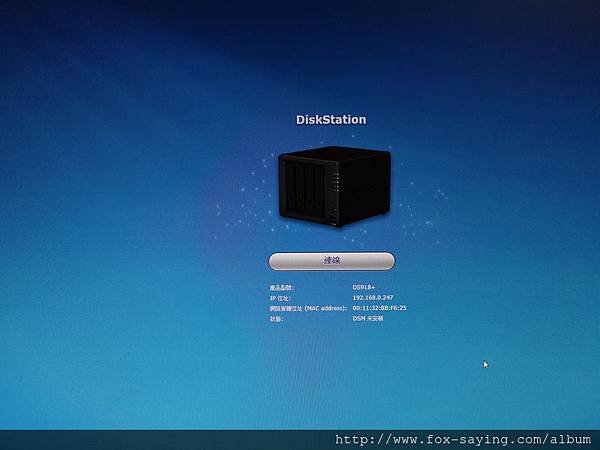Open the fox-saying.com album watermark link
This screenshot has width=600, height=450.
(x=463, y=440)
